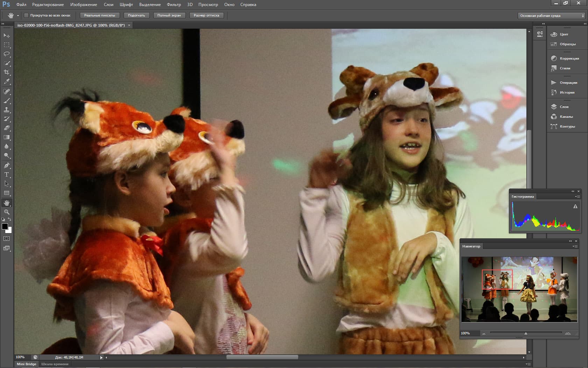This screenshot has width=588, height=368.
Task: Select the Pen tool
Action: [7, 165]
